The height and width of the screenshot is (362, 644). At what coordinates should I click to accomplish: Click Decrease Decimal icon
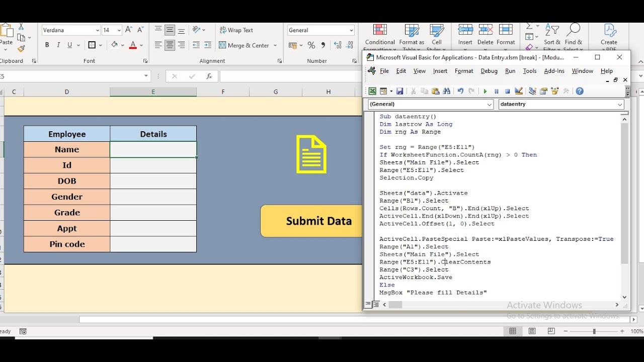pos(349,45)
